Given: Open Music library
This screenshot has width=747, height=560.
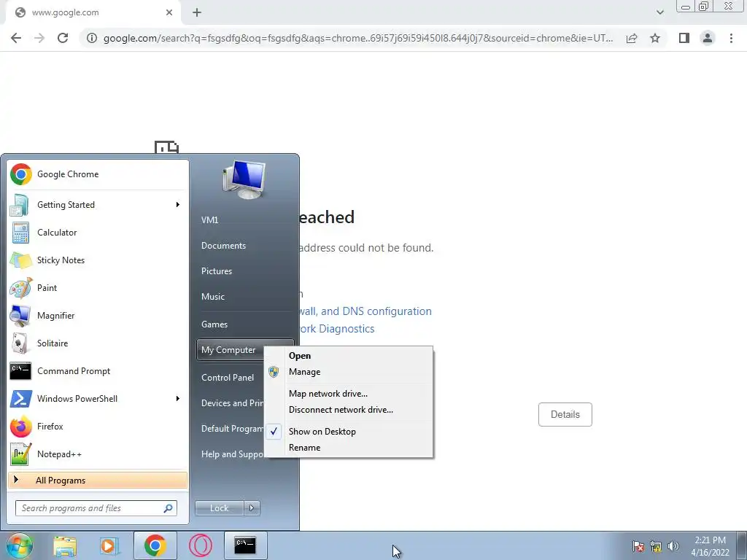Looking at the screenshot, I should coord(245,297).
